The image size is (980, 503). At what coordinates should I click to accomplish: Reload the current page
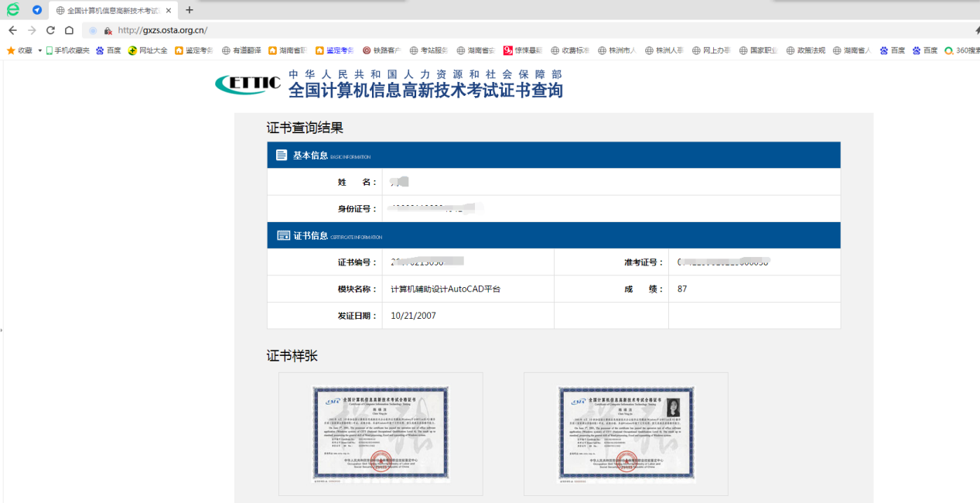tap(50, 30)
